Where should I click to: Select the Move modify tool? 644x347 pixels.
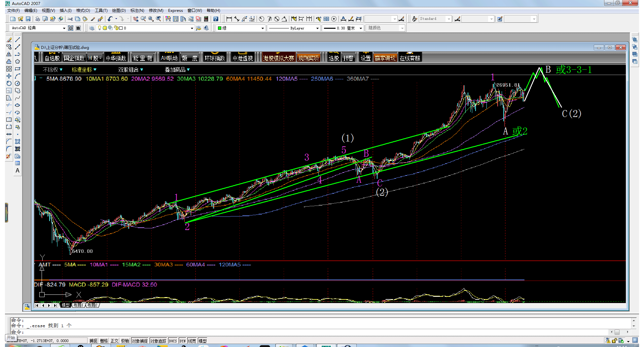point(9,76)
